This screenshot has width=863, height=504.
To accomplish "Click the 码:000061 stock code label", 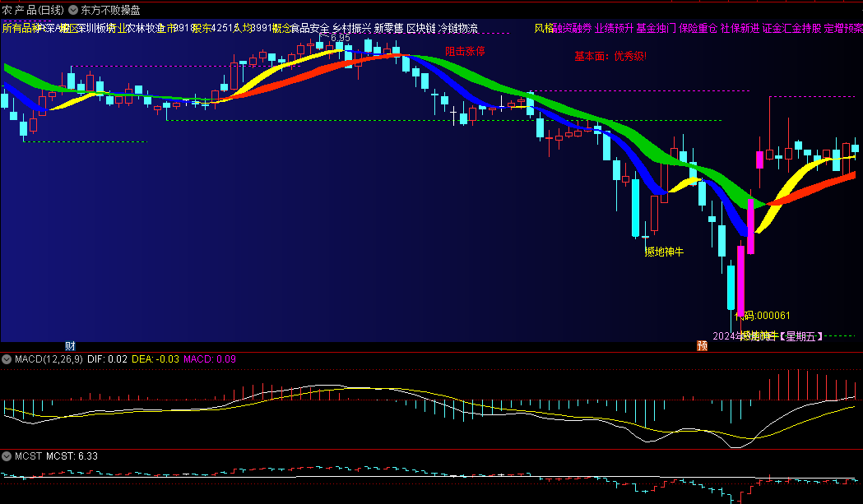I will coord(767,315).
